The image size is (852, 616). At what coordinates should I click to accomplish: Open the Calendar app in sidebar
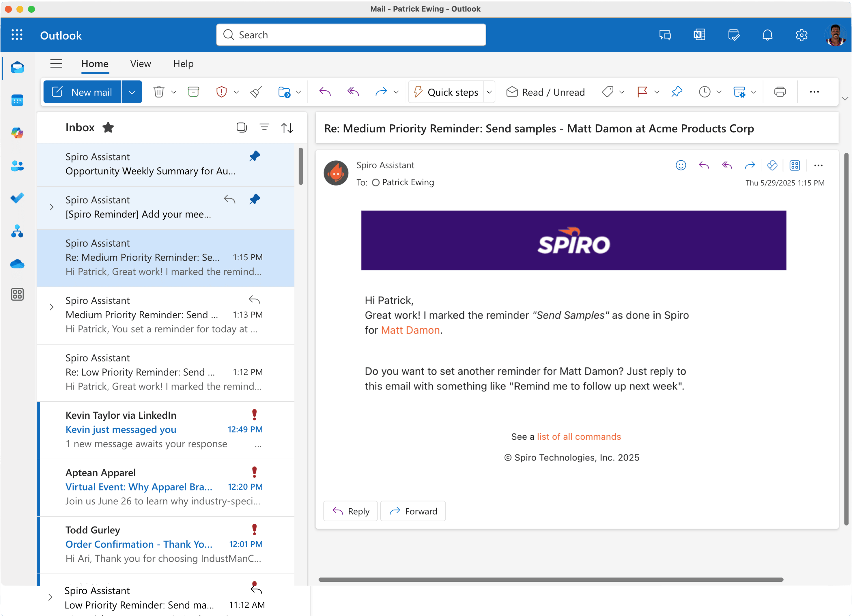17,100
